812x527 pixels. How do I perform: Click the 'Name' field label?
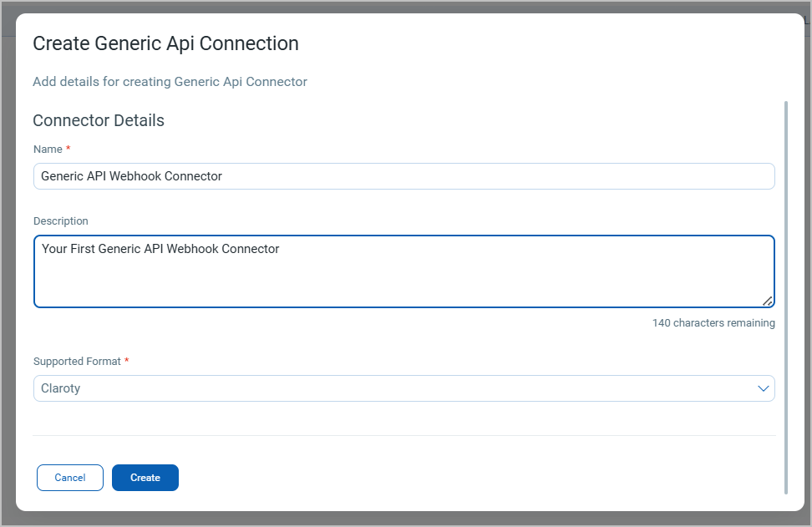pos(48,149)
